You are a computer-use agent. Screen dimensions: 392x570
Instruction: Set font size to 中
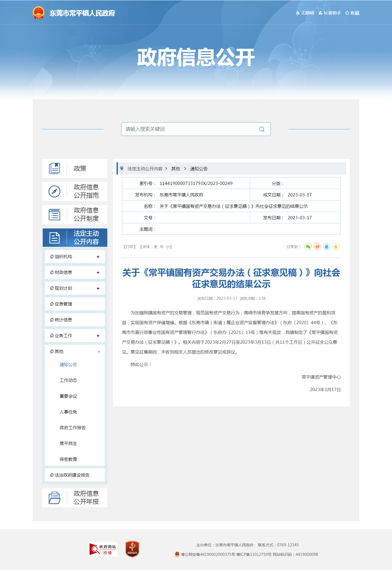coord(162,247)
